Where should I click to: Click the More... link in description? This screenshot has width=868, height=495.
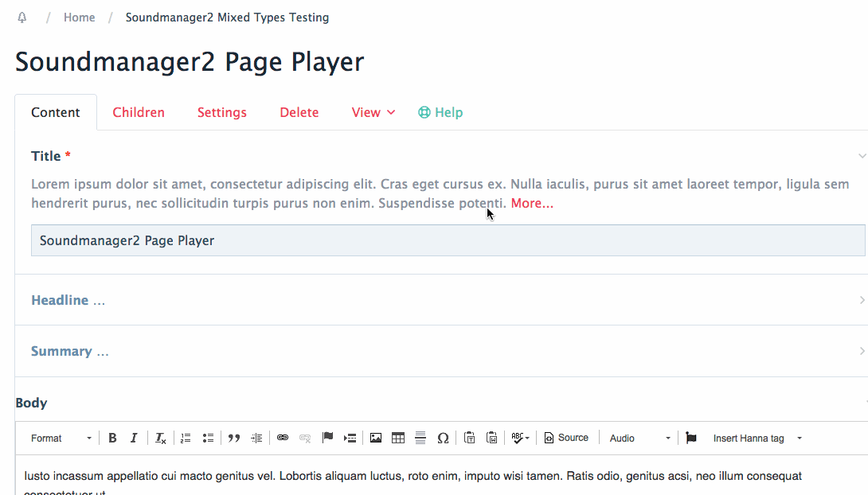click(532, 203)
